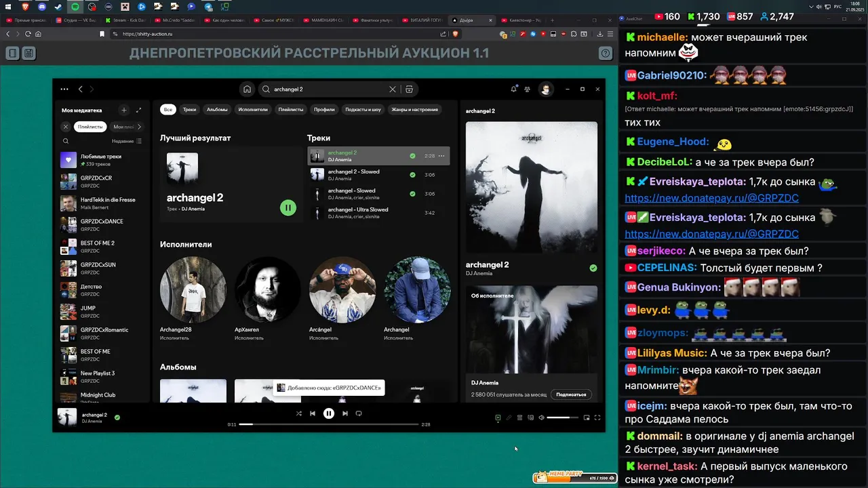Pause playback in the bottom player bar
Image resolution: width=868 pixels, height=488 pixels.
pyautogui.click(x=329, y=413)
